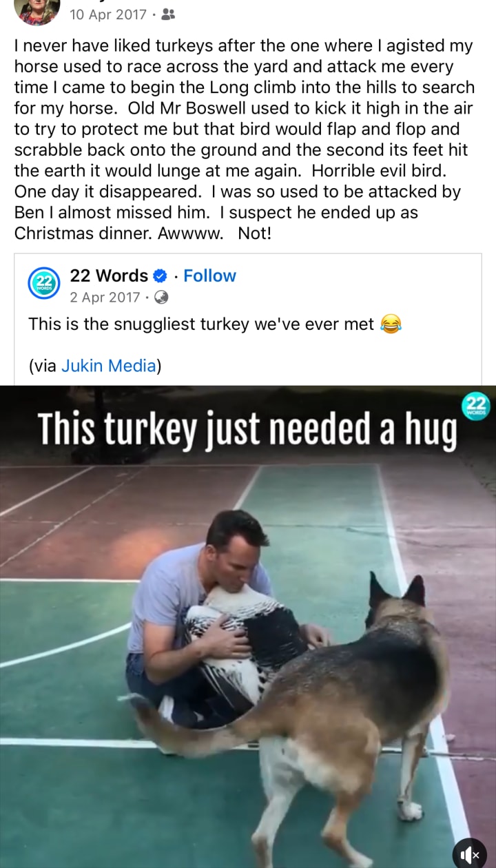Open the Jukin Media link
Image resolution: width=496 pixels, height=868 pixels.
pyautogui.click(x=109, y=366)
